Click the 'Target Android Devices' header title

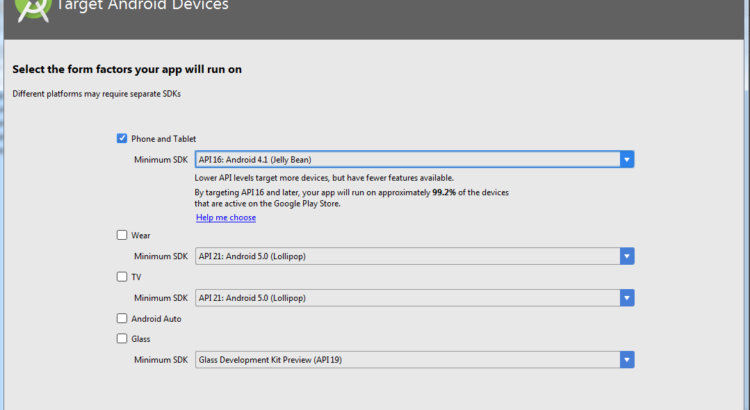(x=160, y=6)
